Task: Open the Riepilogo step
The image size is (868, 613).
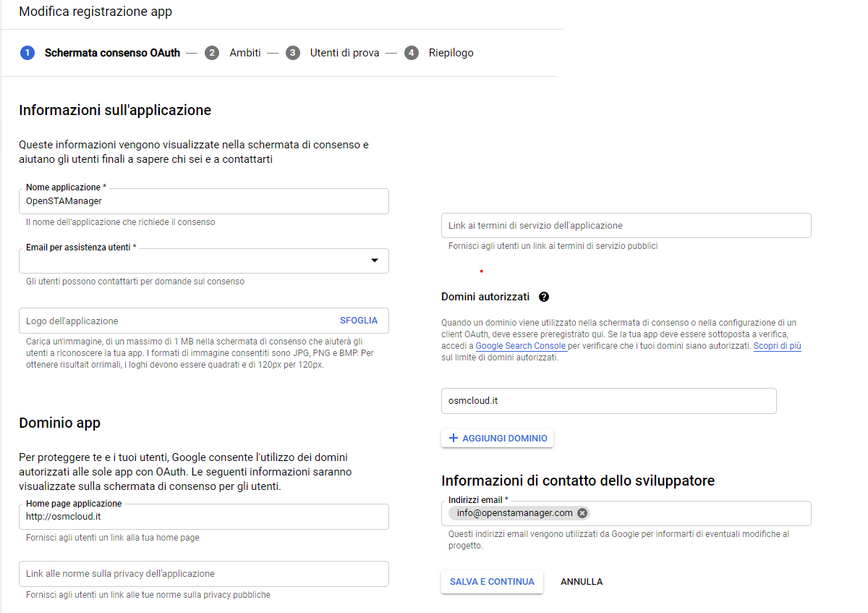Action: pyautogui.click(x=451, y=53)
